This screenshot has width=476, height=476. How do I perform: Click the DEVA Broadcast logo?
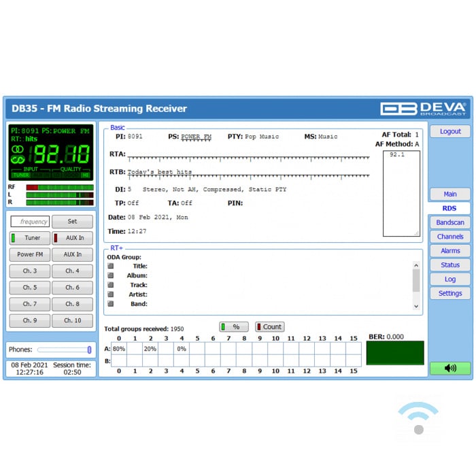pos(422,109)
